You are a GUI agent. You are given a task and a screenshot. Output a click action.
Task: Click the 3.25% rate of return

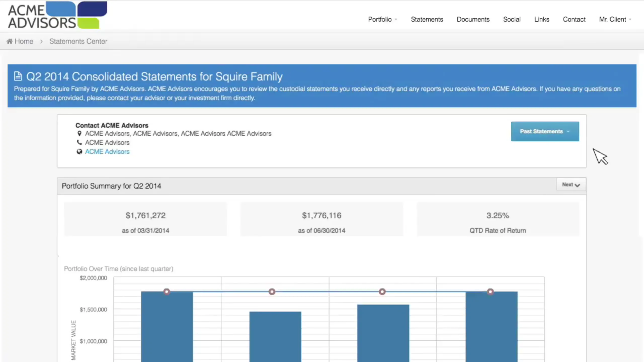coord(498,215)
